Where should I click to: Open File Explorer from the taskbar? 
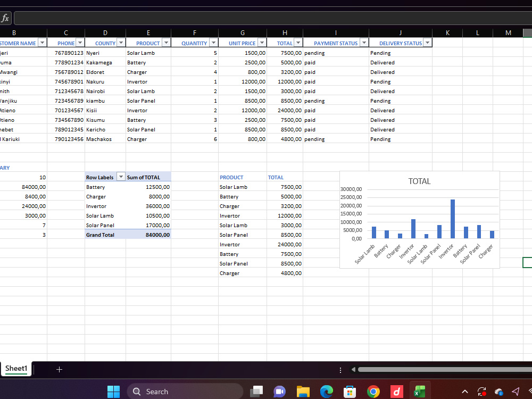pyautogui.click(x=303, y=392)
